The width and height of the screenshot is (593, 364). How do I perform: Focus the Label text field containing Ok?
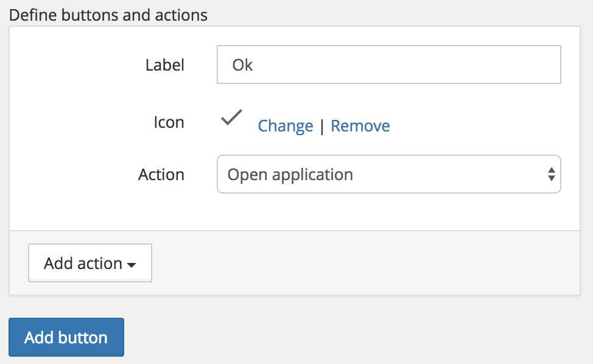click(x=388, y=65)
